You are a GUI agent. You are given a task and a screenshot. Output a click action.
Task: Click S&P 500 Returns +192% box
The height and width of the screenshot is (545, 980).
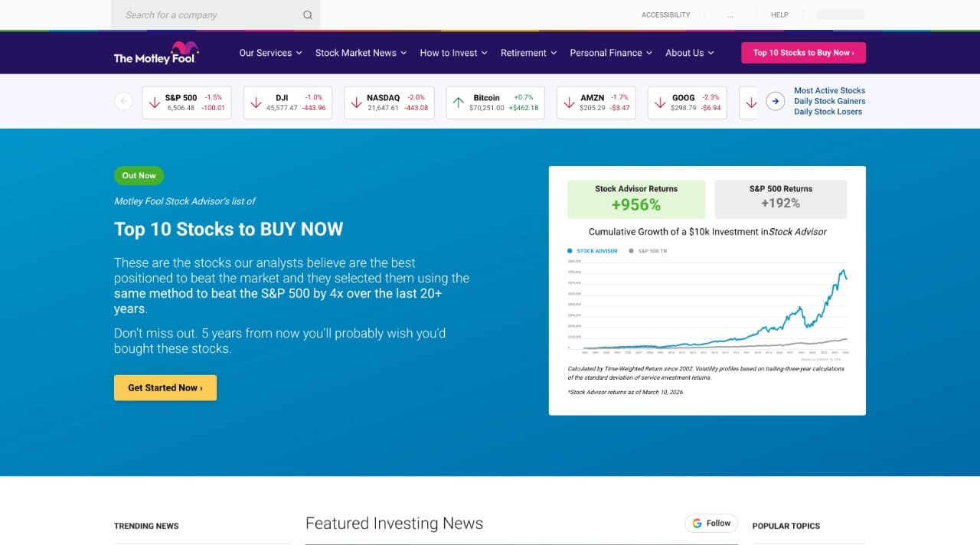coord(781,199)
